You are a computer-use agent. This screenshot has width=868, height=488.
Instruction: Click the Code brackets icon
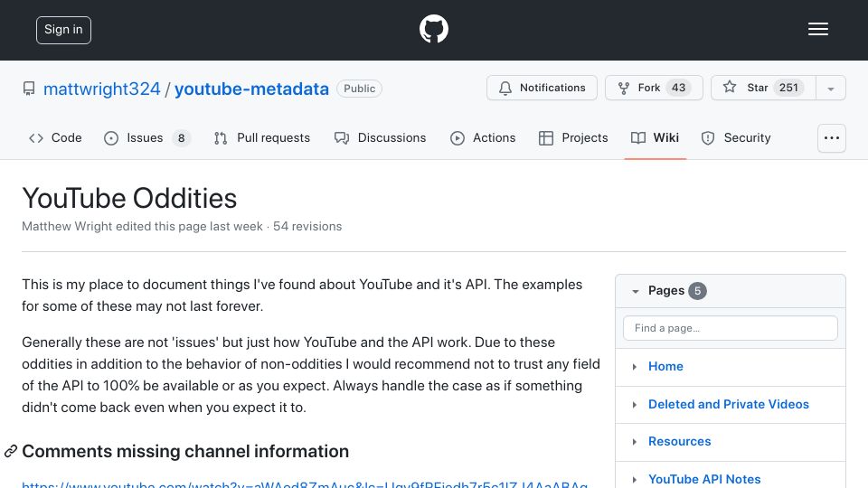pyautogui.click(x=36, y=137)
